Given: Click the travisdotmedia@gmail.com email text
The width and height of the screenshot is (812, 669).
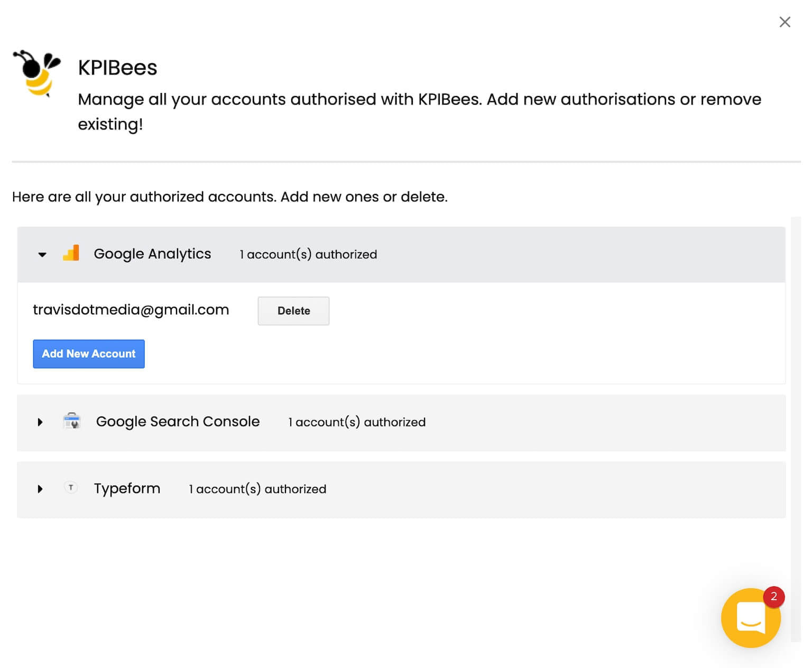Looking at the screenshot, I should [x=131, y=310].
